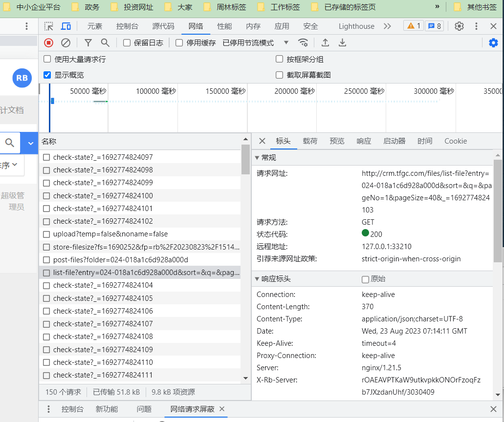
Task: Open the network filter icon
Action: pyautogui.click(x=88, y=42)
